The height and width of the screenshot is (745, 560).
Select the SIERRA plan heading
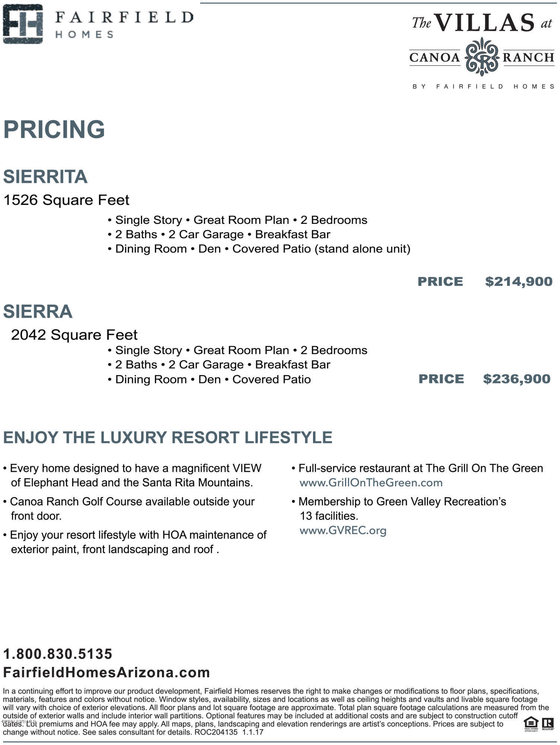point(38,311)
